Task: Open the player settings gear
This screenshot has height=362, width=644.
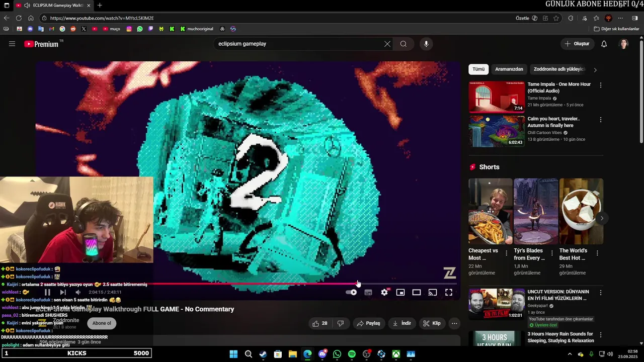Action: (x=385, y=292)
